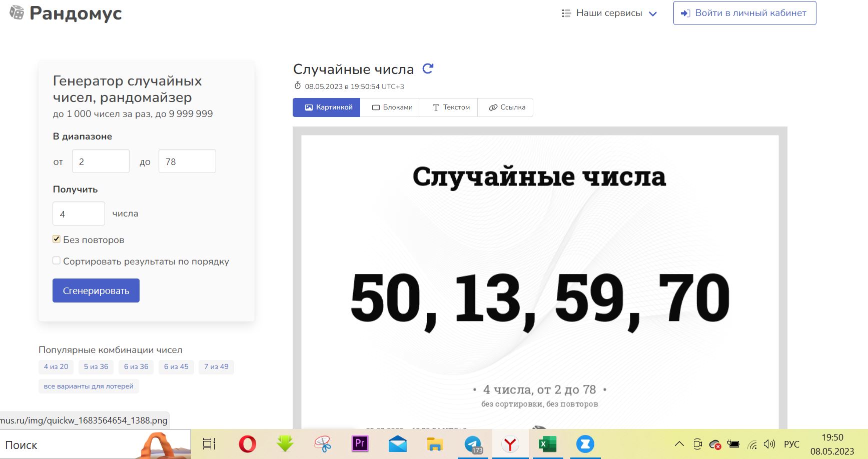Open Opera browser from the taskbar
Viewport: 868px width, 459px height.
247,444
